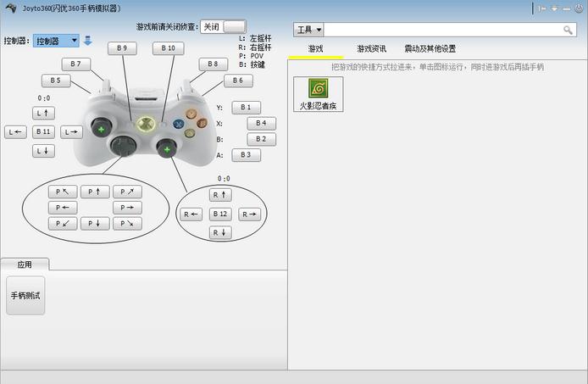Click the power icon in title bar
588x384 pixels.
click(579, 8)
